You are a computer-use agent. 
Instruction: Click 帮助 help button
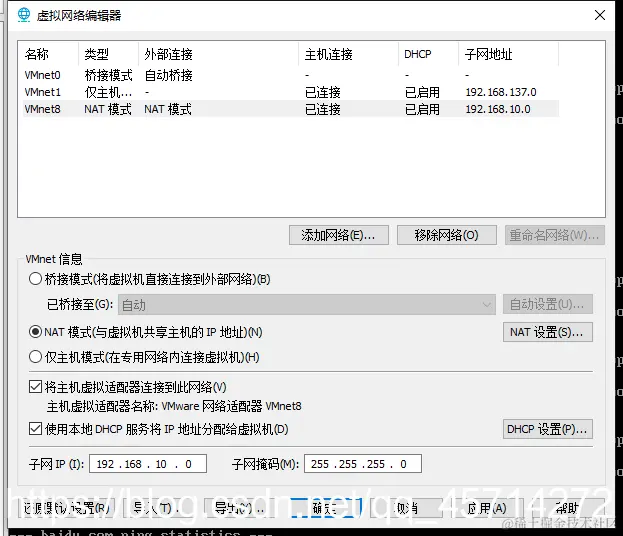(567, 508)
